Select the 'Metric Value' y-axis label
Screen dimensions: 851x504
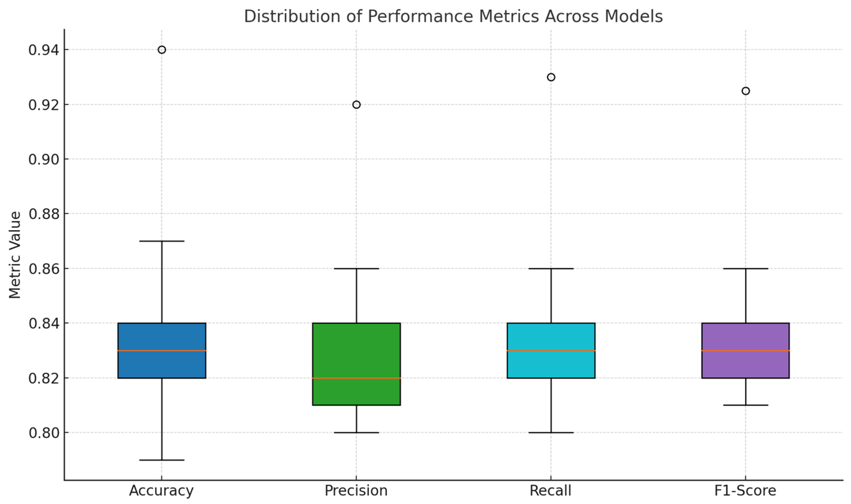(15, 255)
